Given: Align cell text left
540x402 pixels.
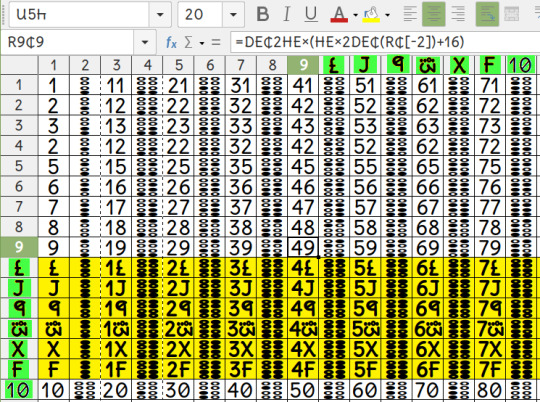Looking at the screenshot, I should point(410,14).
